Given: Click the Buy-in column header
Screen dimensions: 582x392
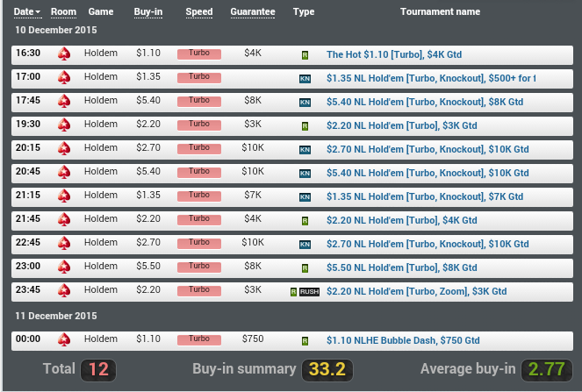Looking at the screenshot, I should [148, 12].
